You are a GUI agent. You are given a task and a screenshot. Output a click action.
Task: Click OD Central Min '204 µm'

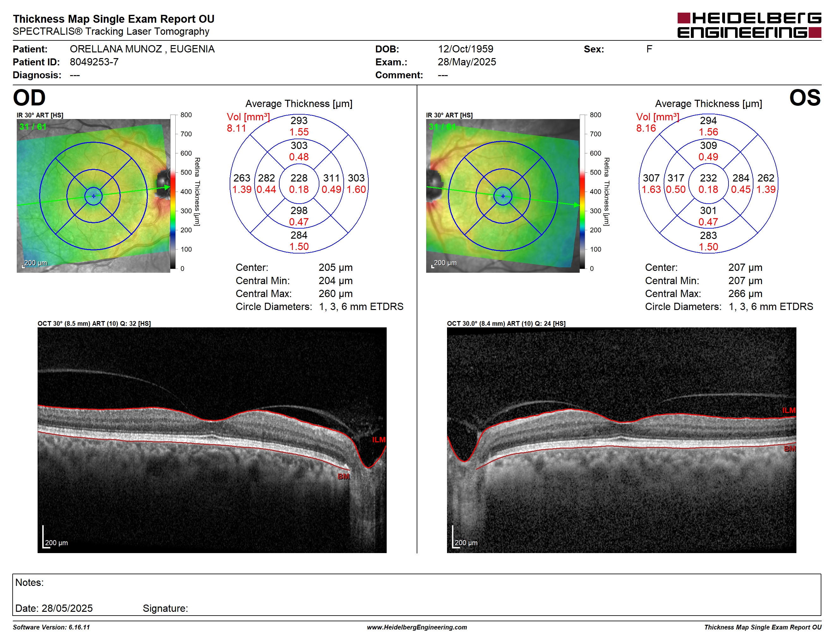point(336,280)
